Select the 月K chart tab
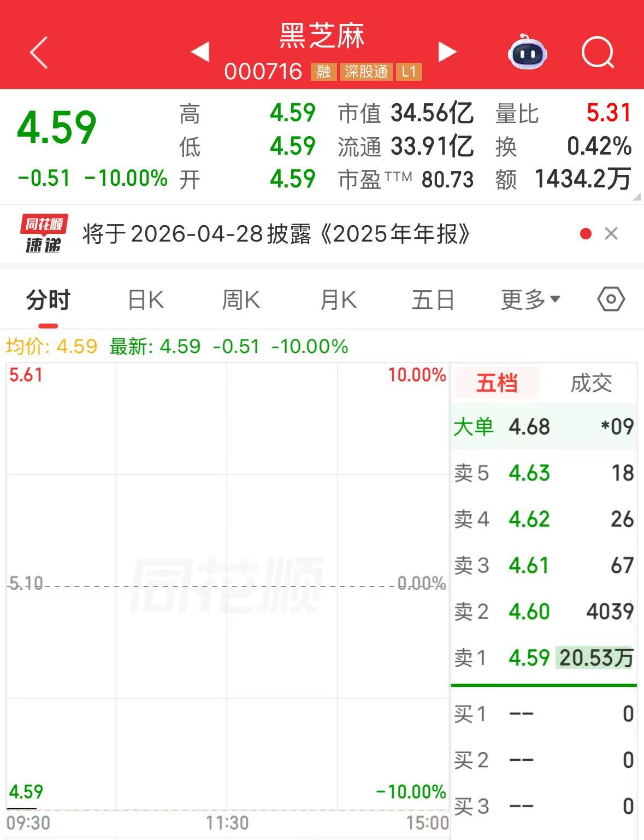Image resolution: width=644 pixels, height=840 pixels. [x=338, y=299]
